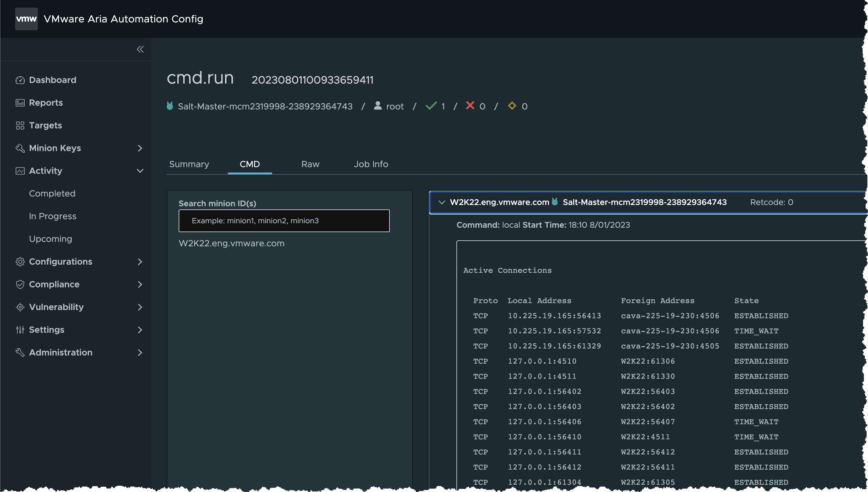Click local address 10.225.19.165:56413
868x492 pixels.
coord(554,316)
